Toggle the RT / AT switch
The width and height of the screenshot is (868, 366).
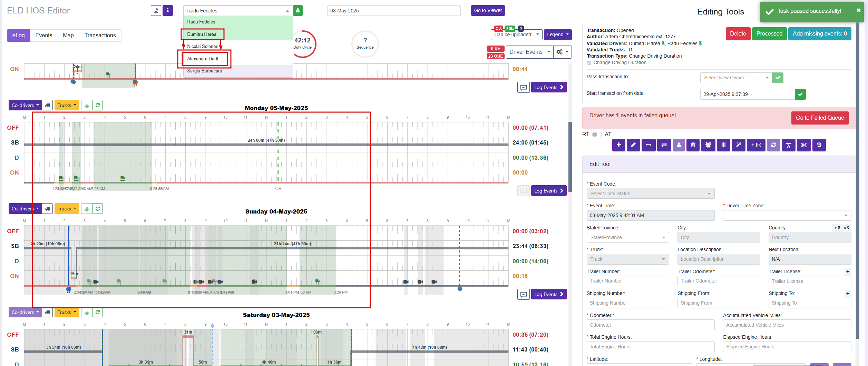click(x=597, y=135)
